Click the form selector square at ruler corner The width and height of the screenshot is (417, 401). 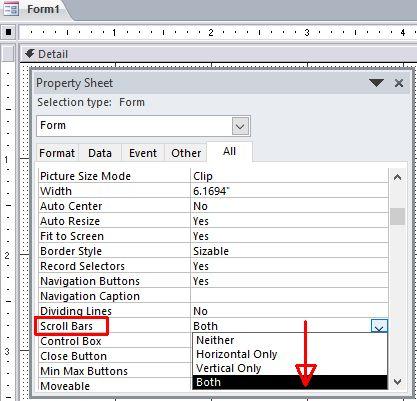click(x=8, y=32)
